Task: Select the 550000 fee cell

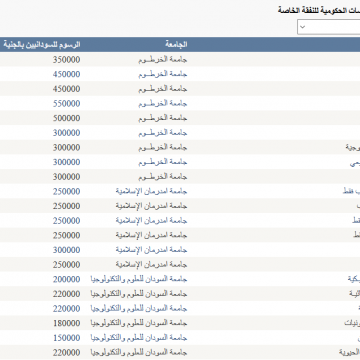Action: coord(66,104)
